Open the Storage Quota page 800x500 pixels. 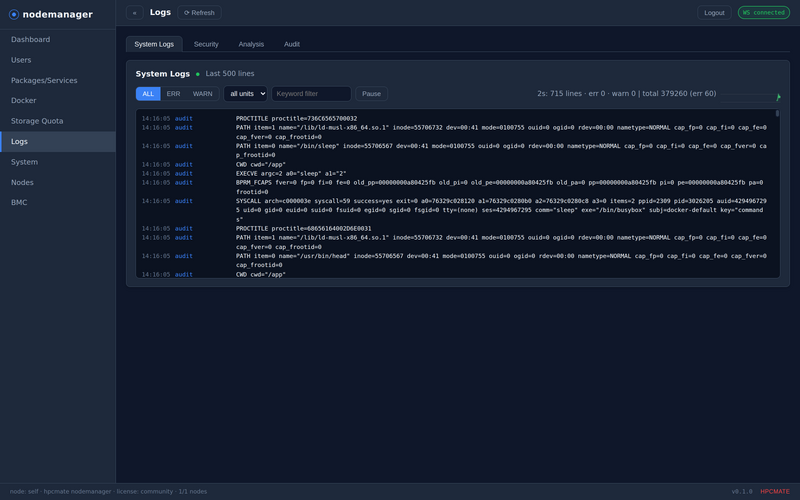coord(58,121)
